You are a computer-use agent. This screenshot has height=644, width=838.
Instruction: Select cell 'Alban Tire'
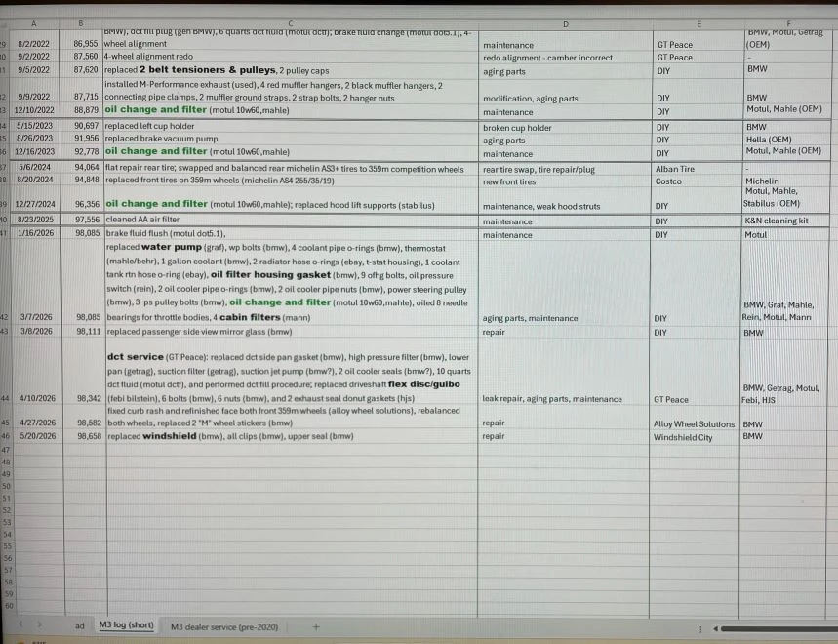coord(697,169)
